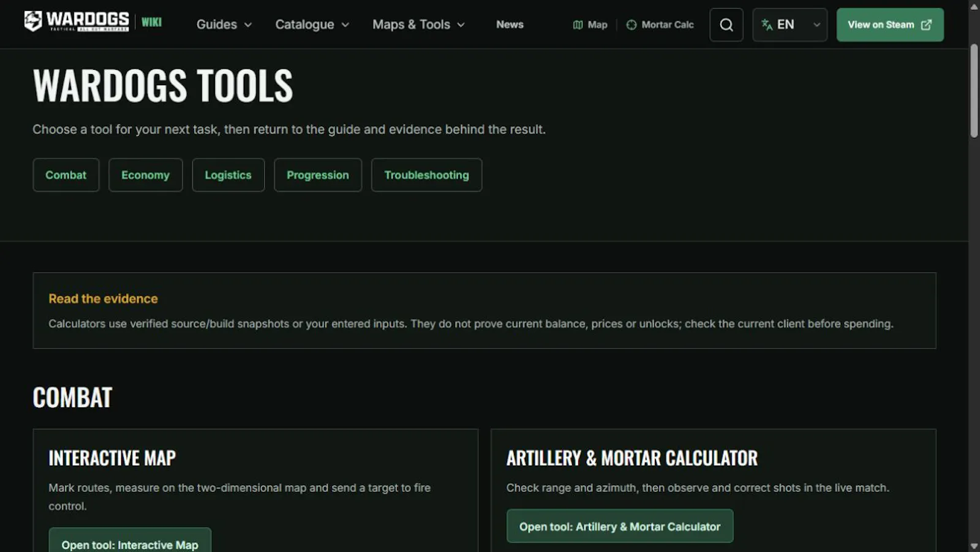Click the scrollbar down arrow
This screenshot has width=980, height=552.
pyautogui.click(x=974, y=546)
